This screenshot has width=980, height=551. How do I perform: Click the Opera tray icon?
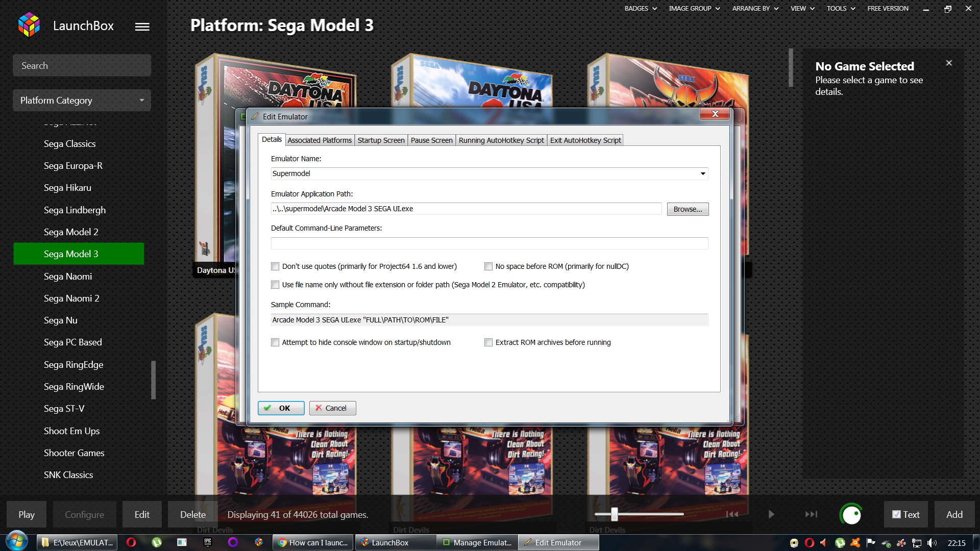pos(810,543)
